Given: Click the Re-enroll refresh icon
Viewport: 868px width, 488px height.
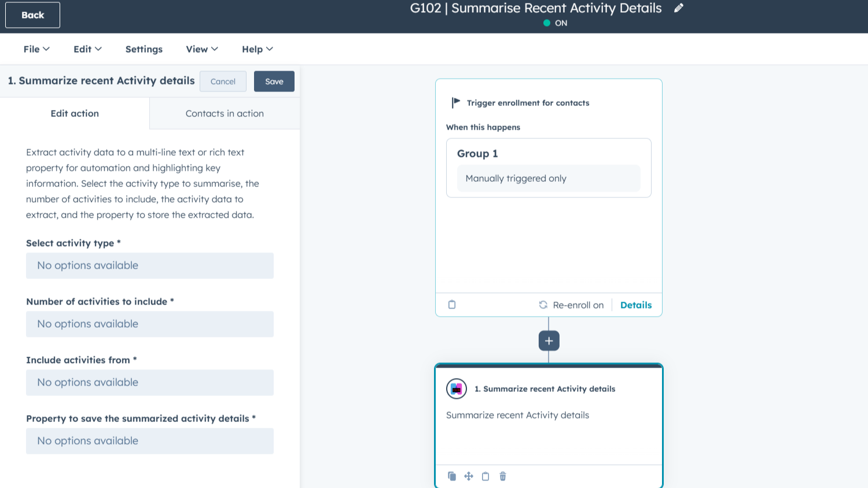Looking at the screenshot, I should (543, 305).
